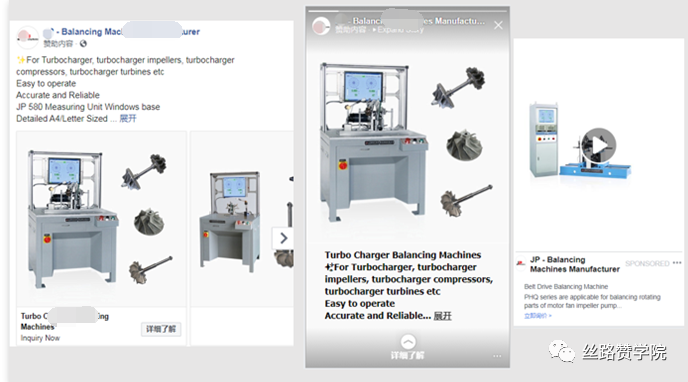Image resolution: width=688 pixels, height=382 pixels.
Task: Tap the swipe-up arrow circle on story
Action: tap(408, 342)
